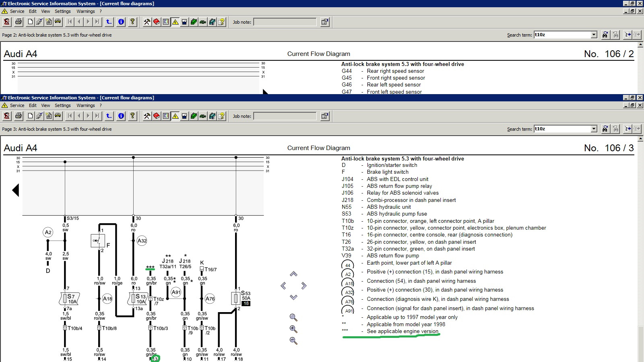The height and width of the screenshot is (362, 644).
Task: Click plain magnifier icon on diagram
Action: pyautogui.click(x=293, y=317)
